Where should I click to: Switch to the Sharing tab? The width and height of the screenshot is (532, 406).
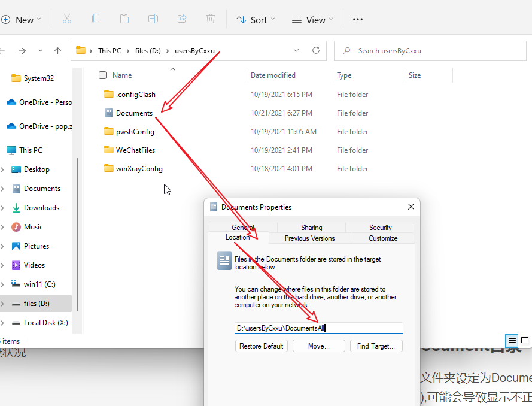311,227
